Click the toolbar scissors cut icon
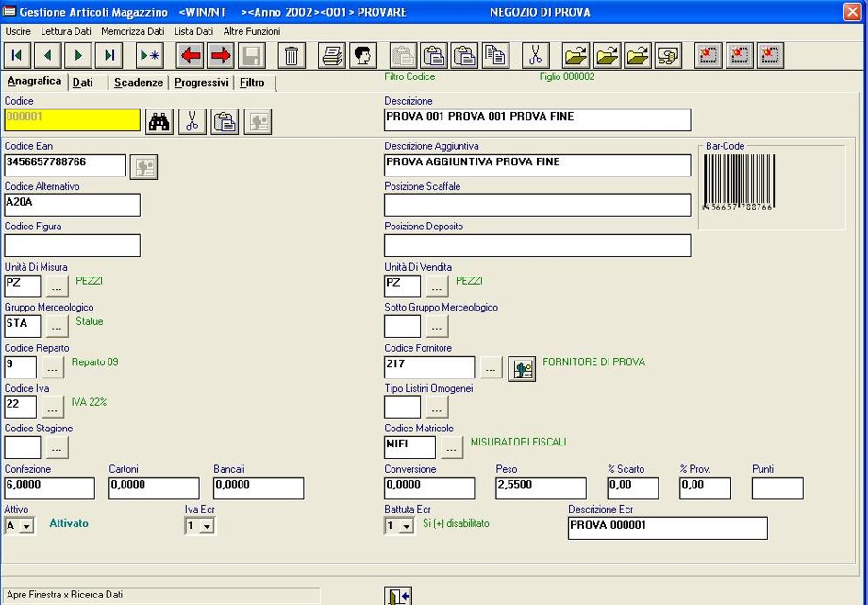868x605 pixels. pyautogui.click(x=535, y=56)
